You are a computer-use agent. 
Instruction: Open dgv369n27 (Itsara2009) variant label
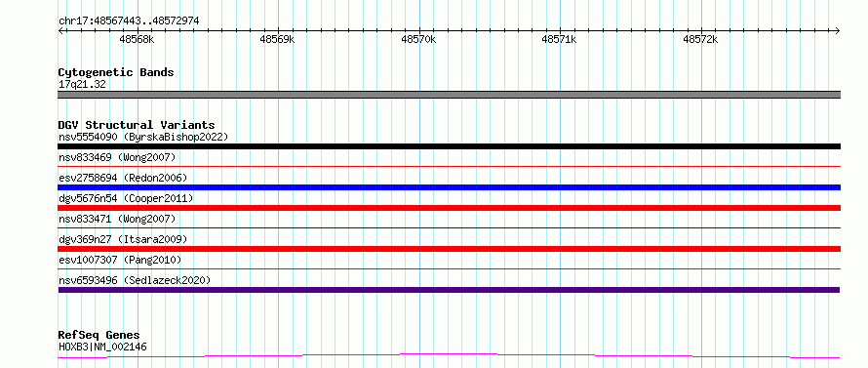point(123,239)
